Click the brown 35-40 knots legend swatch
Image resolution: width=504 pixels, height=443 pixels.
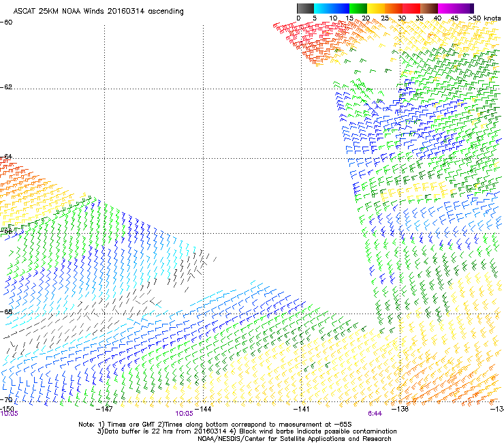coord(429,8)
